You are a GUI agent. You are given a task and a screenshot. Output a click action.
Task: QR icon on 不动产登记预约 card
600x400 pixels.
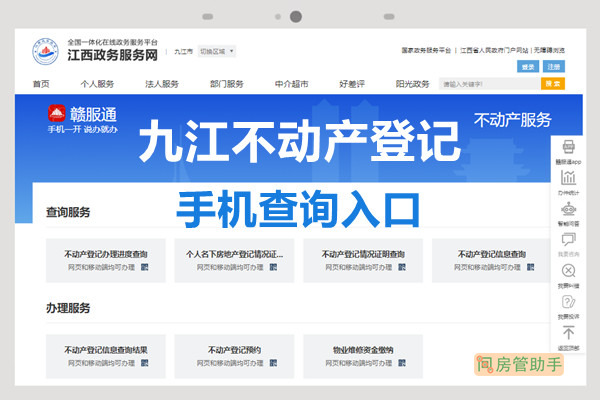pos(273,363)
